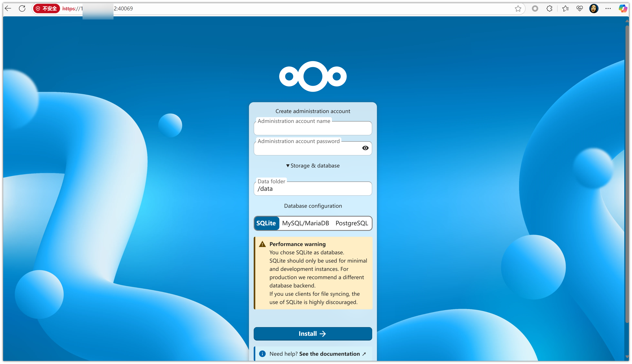632x364 pixels.
Task: Open browser extensions puzzle icon
Action: pyautogui.click(x=549, y=8)
